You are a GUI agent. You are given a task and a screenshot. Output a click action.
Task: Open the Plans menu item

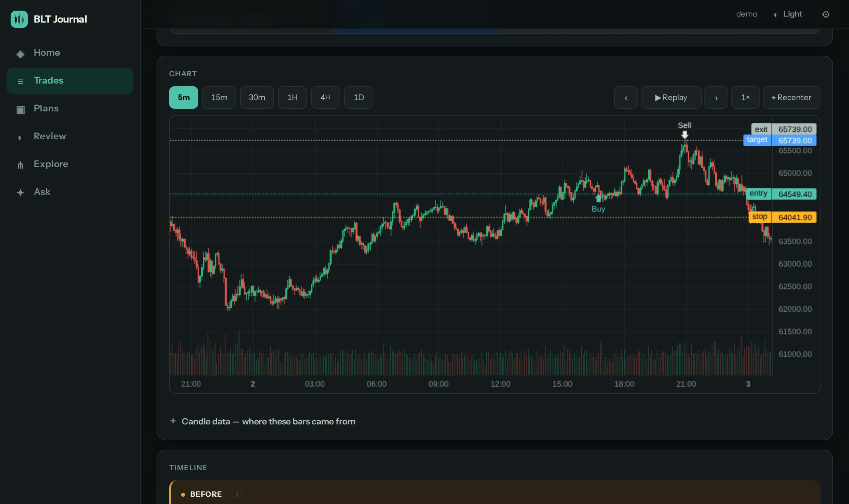point(70,109)
